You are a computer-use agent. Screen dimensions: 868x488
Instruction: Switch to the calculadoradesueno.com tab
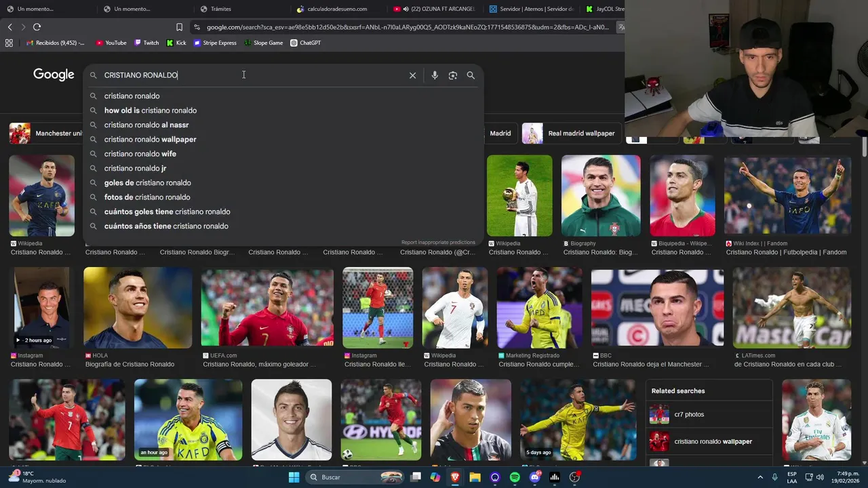338,9
